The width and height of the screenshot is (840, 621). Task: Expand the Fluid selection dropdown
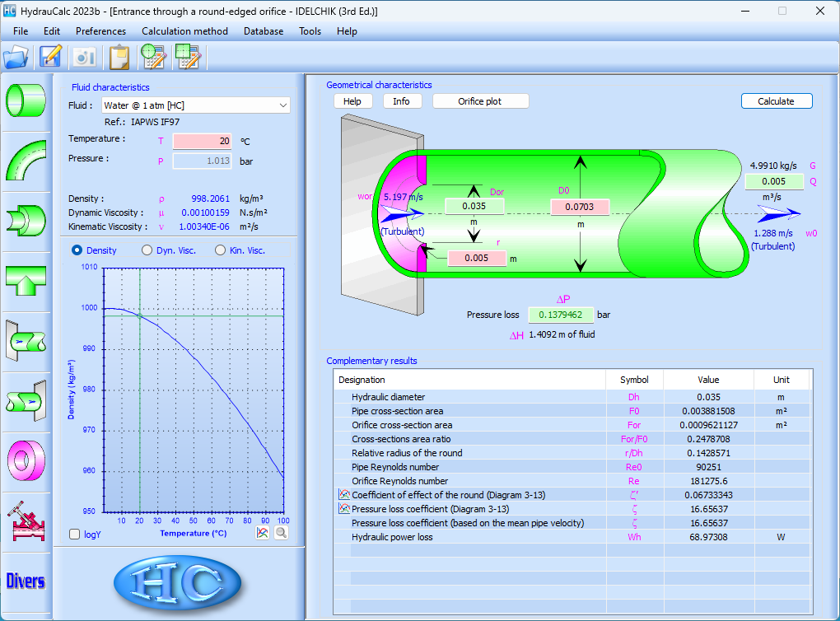283,105
